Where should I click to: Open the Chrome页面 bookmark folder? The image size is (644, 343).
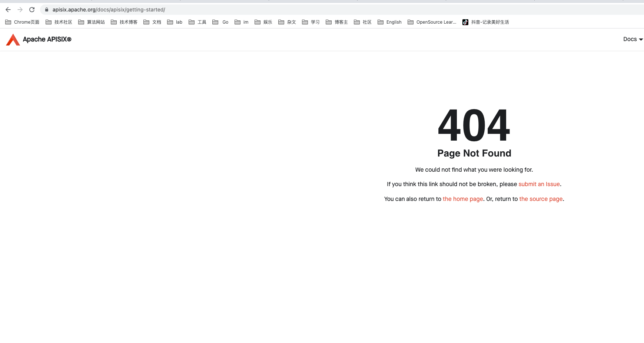point(23,22)
